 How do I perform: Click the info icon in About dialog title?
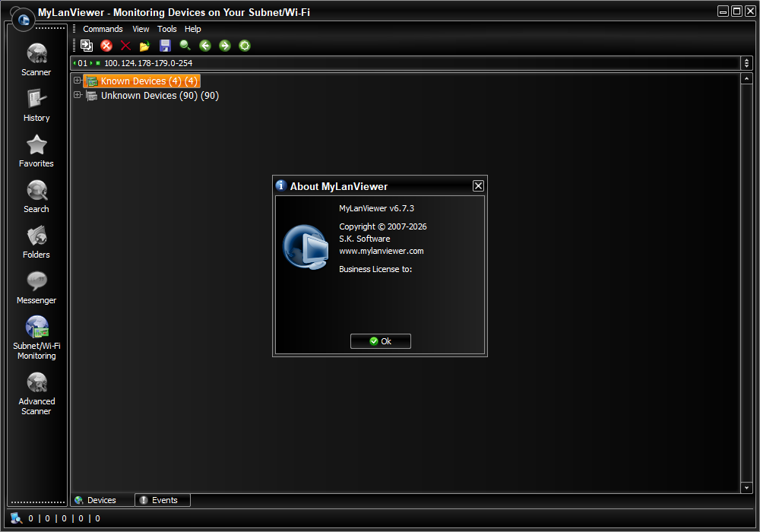[x=280, y=185]
